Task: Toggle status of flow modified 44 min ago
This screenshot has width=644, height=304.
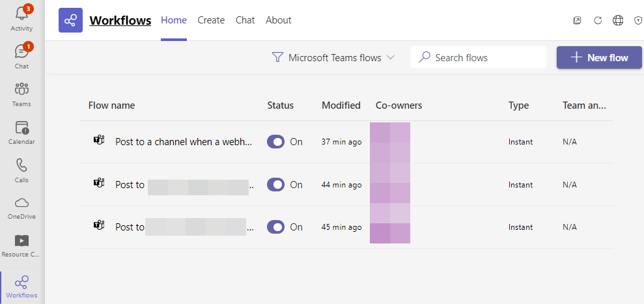Action: [275, 185]
